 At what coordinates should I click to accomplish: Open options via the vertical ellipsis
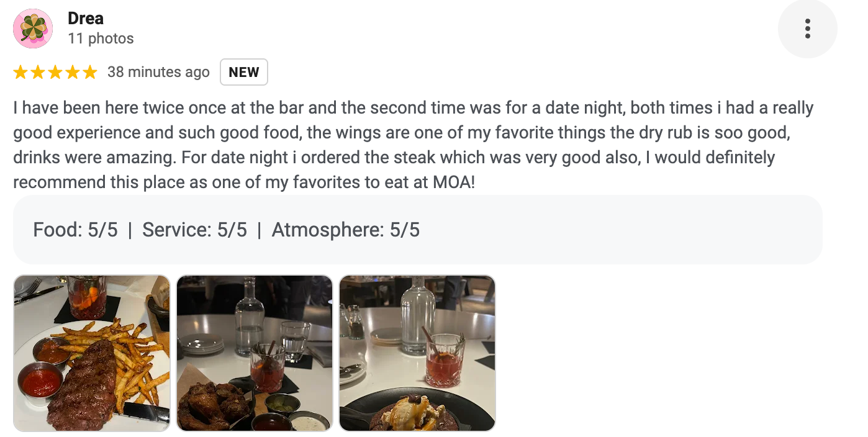pyautogui.click(x=807, y=28)
